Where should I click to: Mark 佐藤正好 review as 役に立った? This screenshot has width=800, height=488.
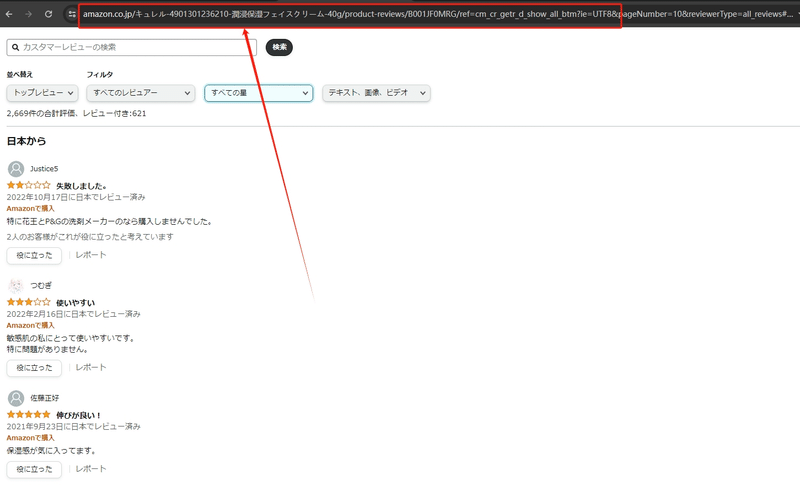coord(34,469)
